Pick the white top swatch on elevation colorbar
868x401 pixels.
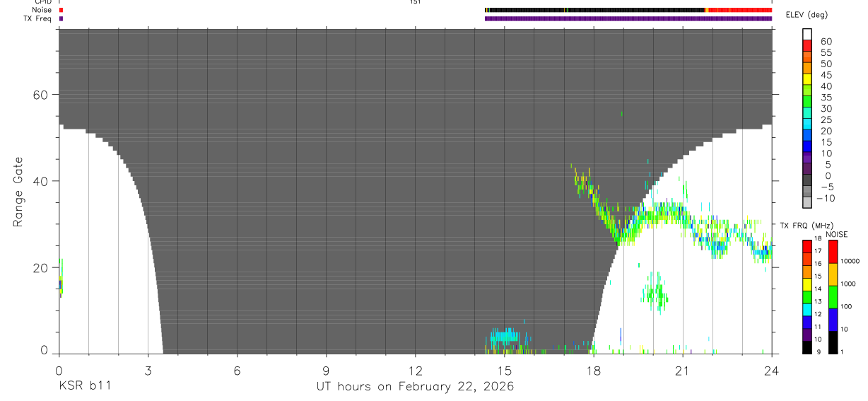pyautogui.click(x=807, y=34)
